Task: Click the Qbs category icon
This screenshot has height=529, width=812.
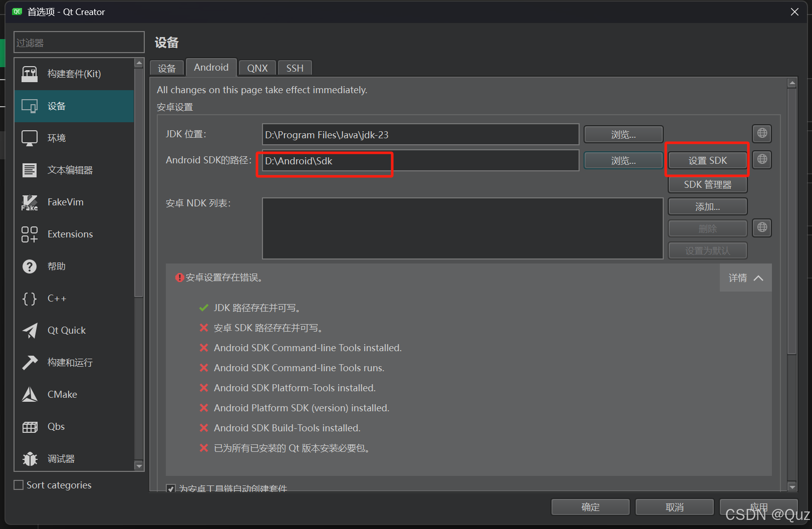Action: click(x=30, y=427)
